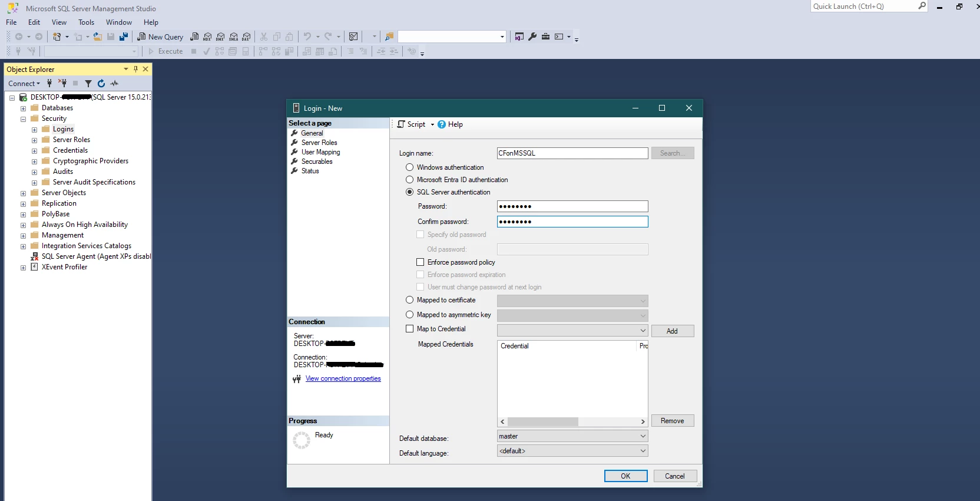This screenshot has width=980, height=501.
Task: Click the Activity Monitor icon in toolbar
Action: pyautogui.click(x=353, y=37)
